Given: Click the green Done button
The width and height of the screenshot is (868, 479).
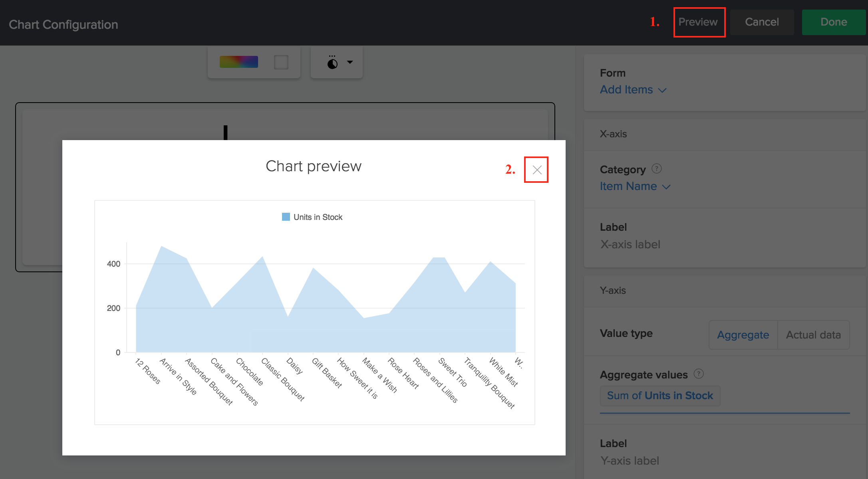Looking at the screenshot, I should pyautogui.click(x=833, y=22).
